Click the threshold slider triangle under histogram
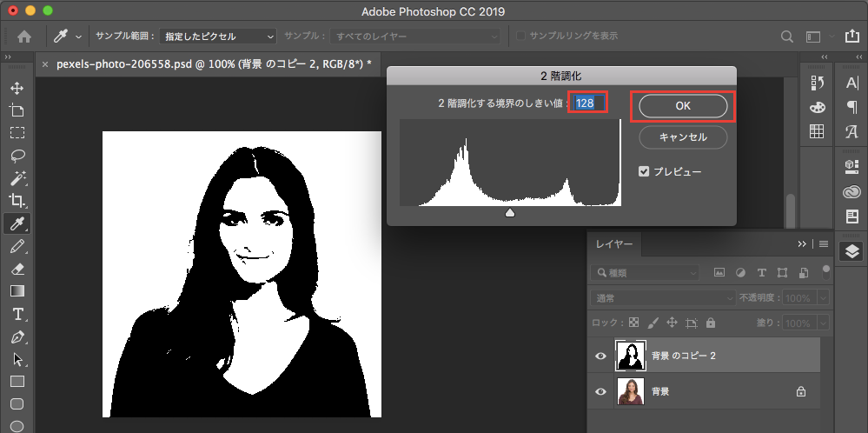 [x=510, y=212]
